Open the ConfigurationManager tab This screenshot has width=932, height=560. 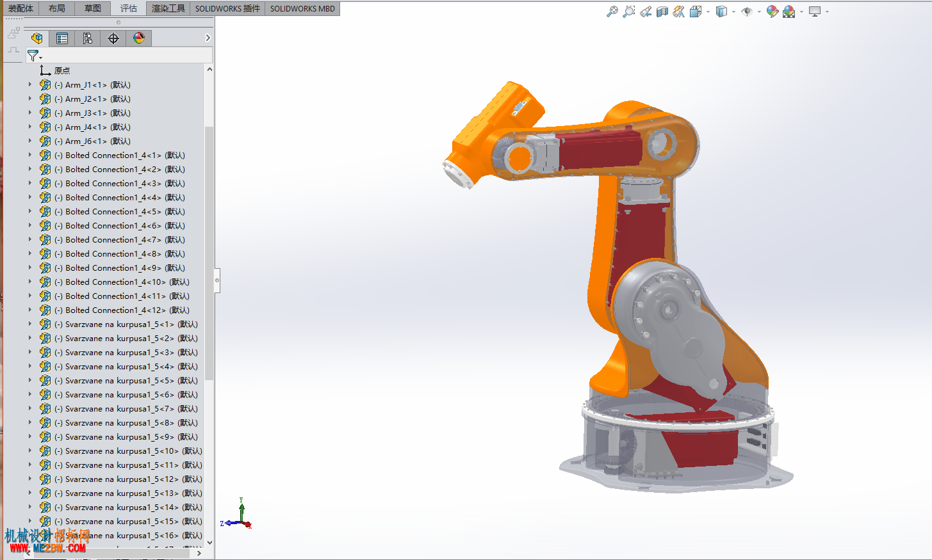[x=88, y=38]
